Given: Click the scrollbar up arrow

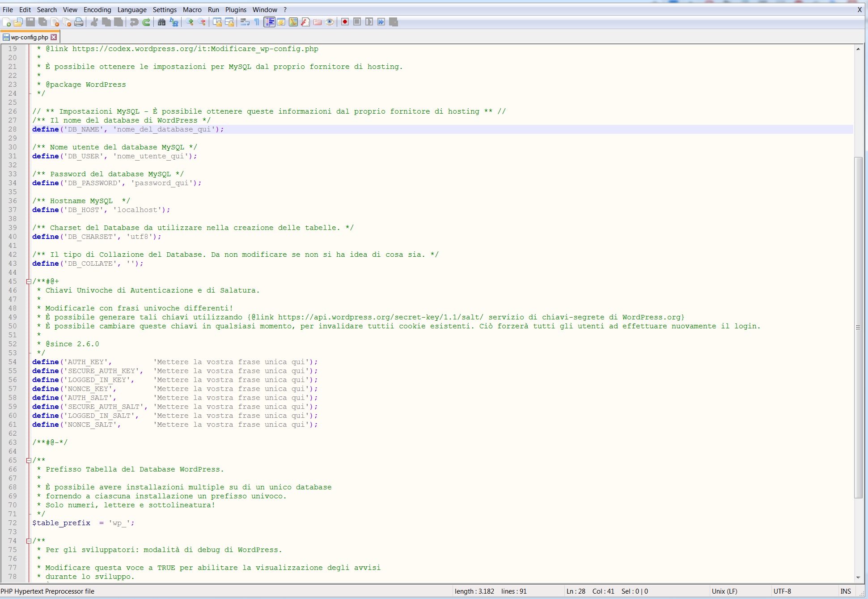Looking at the screenshot, I should pyautogui.click(x=858, y=49).
